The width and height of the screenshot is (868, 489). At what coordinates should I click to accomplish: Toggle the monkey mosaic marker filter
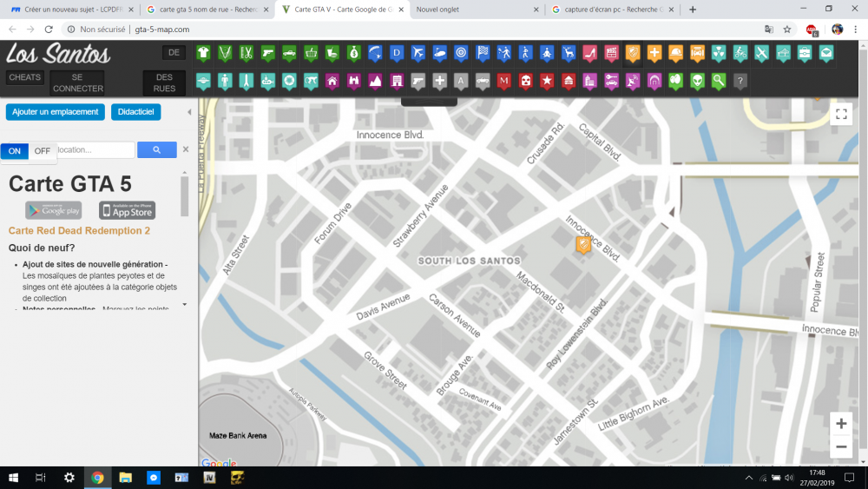point(311,82)
